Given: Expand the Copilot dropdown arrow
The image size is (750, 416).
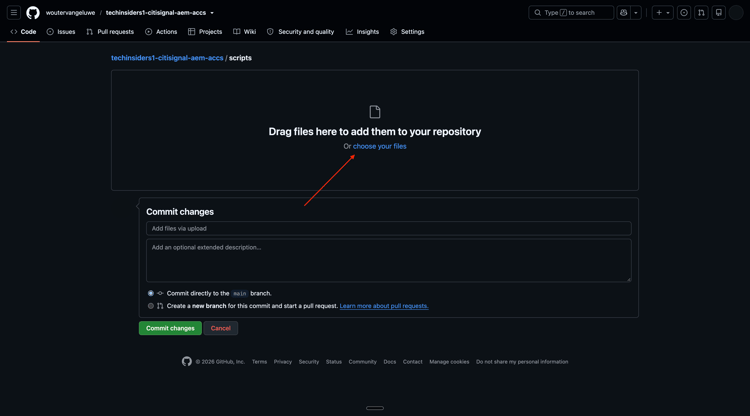Looking at the screenshot, I should [636, 13].
